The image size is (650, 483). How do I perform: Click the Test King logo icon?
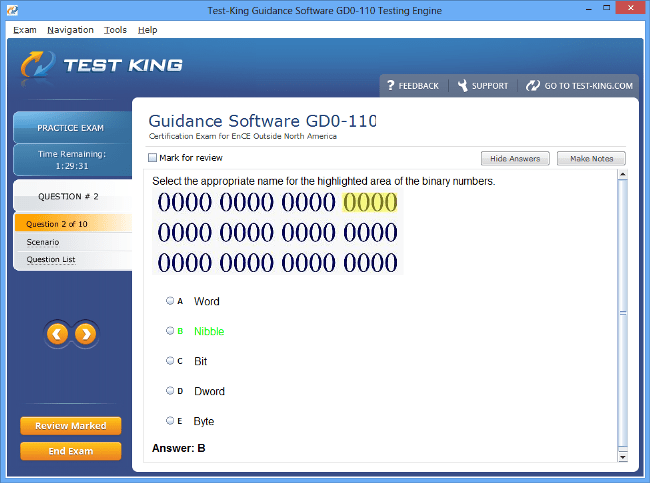[37, 65]
